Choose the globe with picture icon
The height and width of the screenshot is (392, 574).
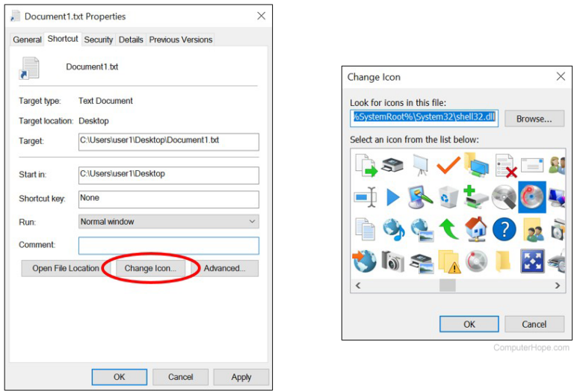(x=422, y=230)
